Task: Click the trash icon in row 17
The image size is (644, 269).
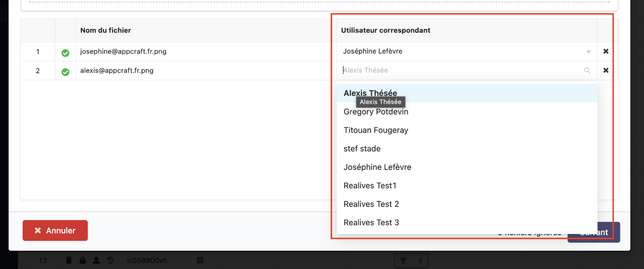Action: pyautogui.click(x=69, y=260)
